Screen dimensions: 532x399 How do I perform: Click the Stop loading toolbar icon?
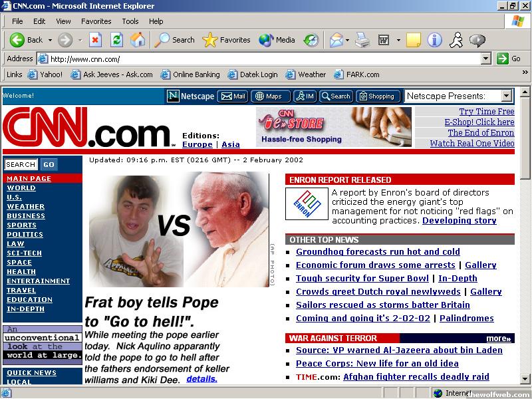tap(95, 40)
